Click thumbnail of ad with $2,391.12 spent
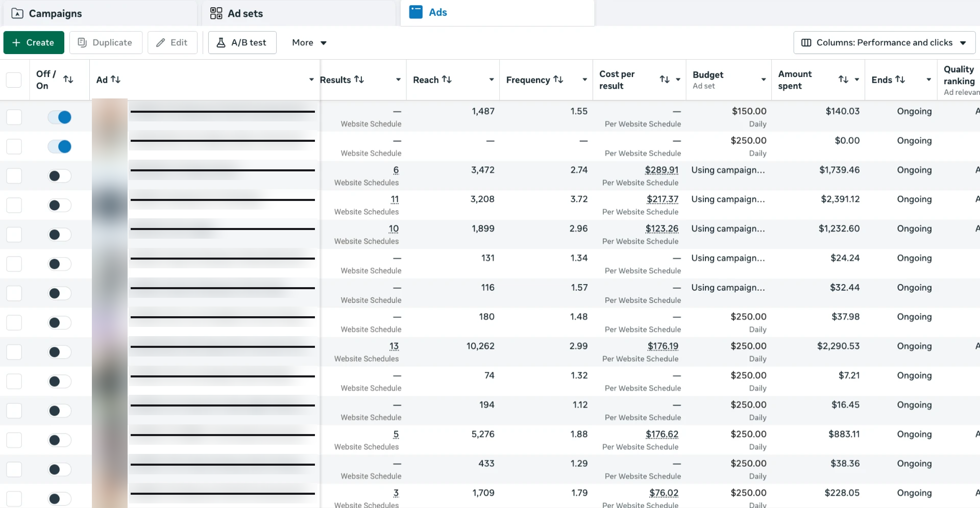 click(110, 205)
